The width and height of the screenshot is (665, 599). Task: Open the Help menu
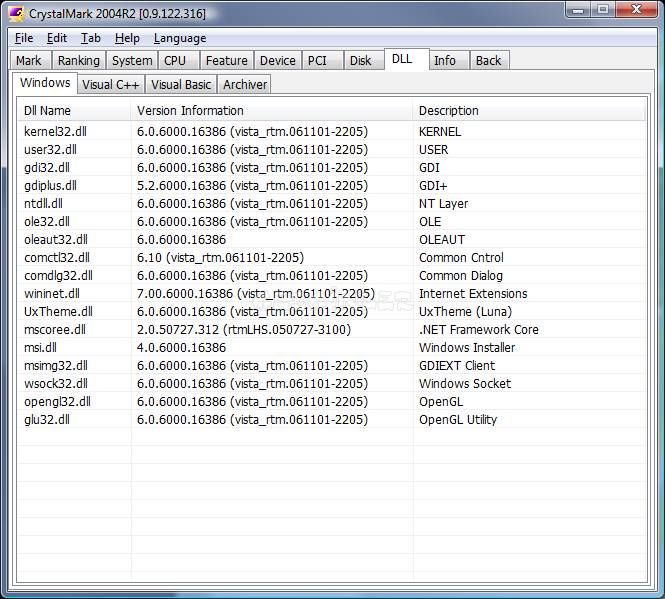pos(127,38)
